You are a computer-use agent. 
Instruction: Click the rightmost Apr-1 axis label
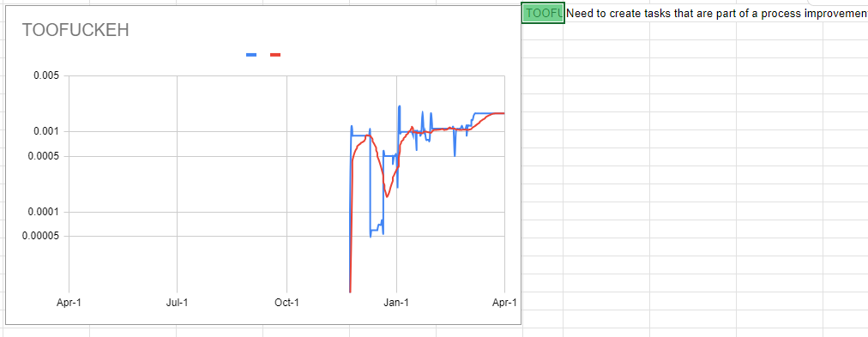coord(504,303)
